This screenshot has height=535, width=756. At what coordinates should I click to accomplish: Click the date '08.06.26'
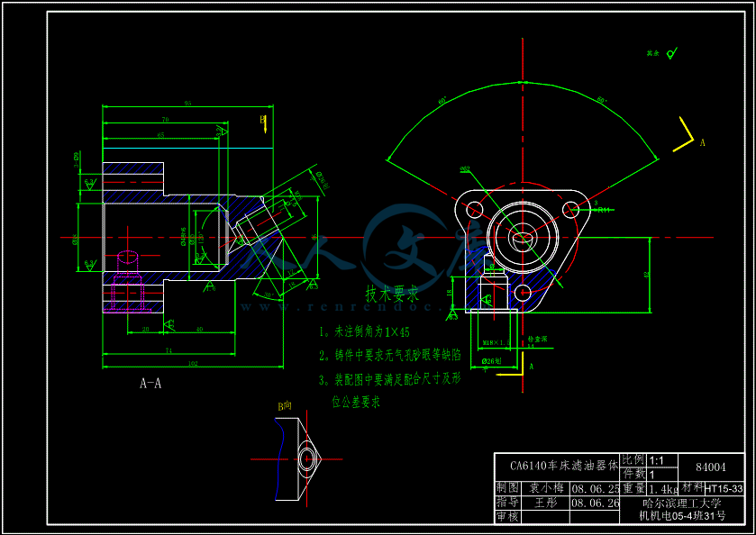595,503
